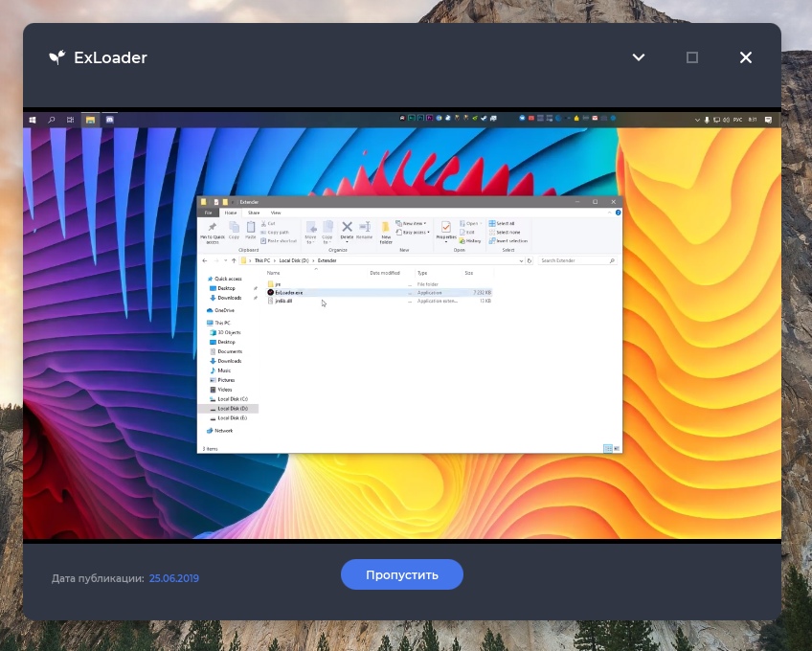This screenshot has height=651, width=812.
Task: Switch to the View ribbon tab in Explorer
Action: 276,213
